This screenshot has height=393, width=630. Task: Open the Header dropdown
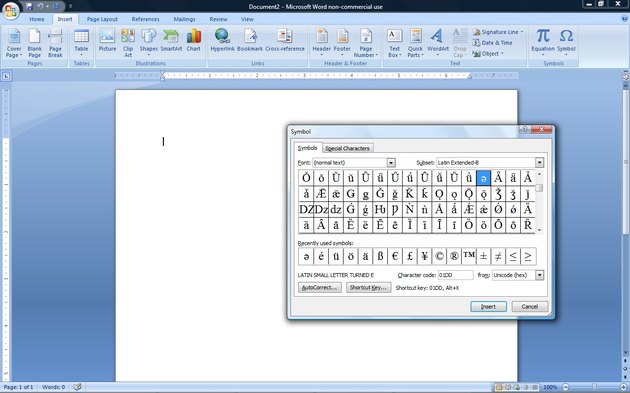(321, 43)
